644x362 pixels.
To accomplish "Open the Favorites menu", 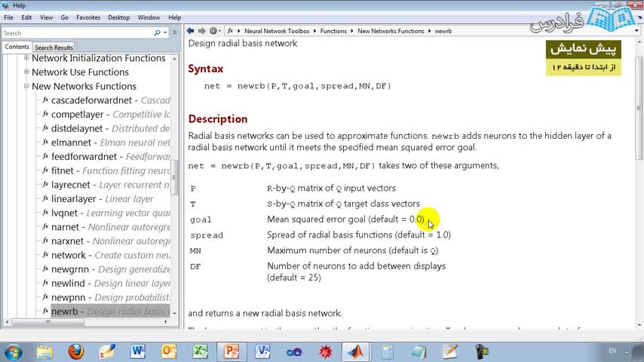I will click(x=88, y=17).
